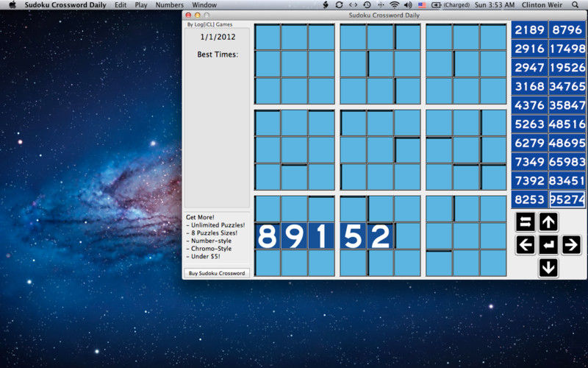
Task: Click the grid cell containing 8
Action: click(x=268, y=236)
